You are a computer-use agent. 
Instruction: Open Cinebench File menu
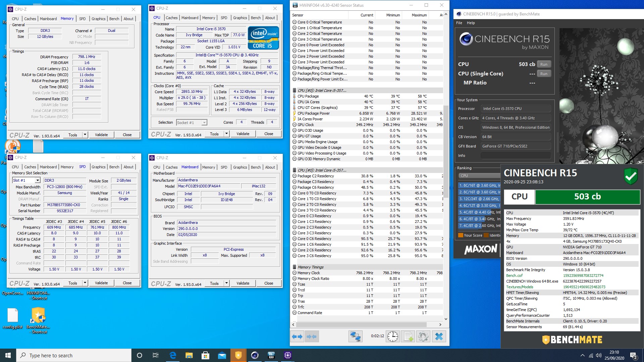click(459, 23)
